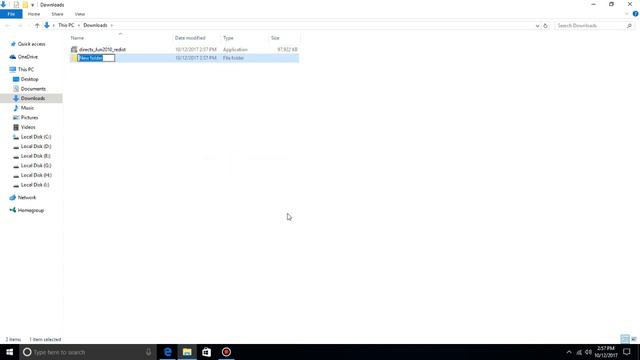Open Desktop in the navigation pane
Image resolution: width=640 pixels, height=360 pixels.
pos(29,79)
